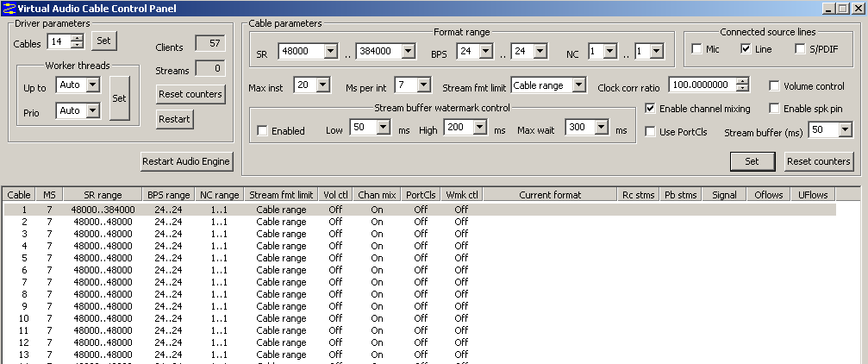Click Reset counters in Driver parameters
868x364 pixels.
pyautogui.click(x=190, y=94)
